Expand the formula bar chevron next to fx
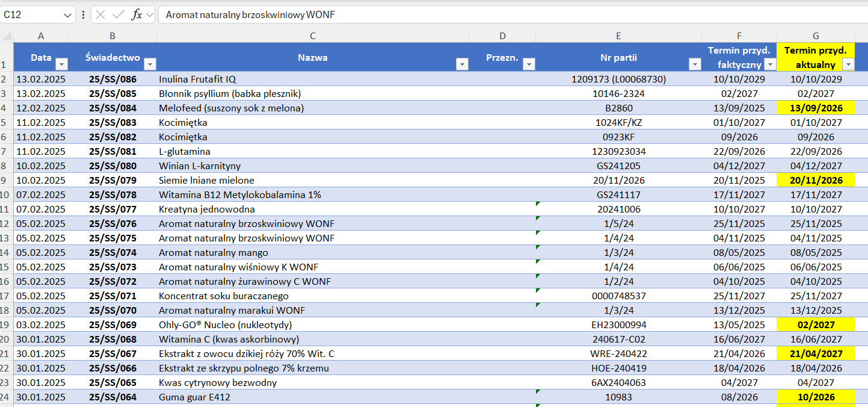The image size is (868, 407). click(149, 15)
